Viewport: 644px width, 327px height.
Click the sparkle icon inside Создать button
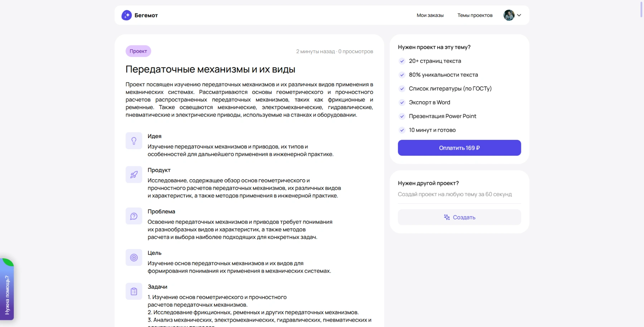click(x=446, y=217)
